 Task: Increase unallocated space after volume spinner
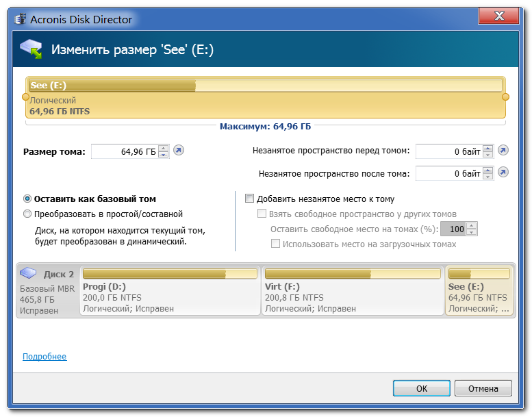point(488,170)
